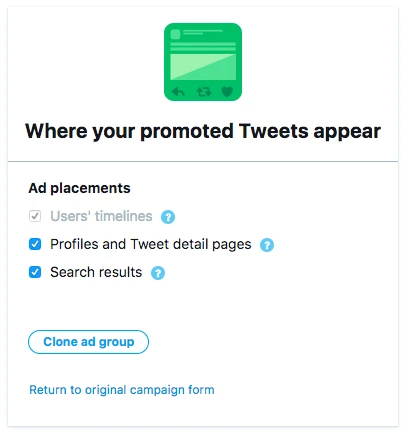Follow the Return to original campaign form link
The height and width of the screenshot is (433, 409).
click(x=122, y=390)
